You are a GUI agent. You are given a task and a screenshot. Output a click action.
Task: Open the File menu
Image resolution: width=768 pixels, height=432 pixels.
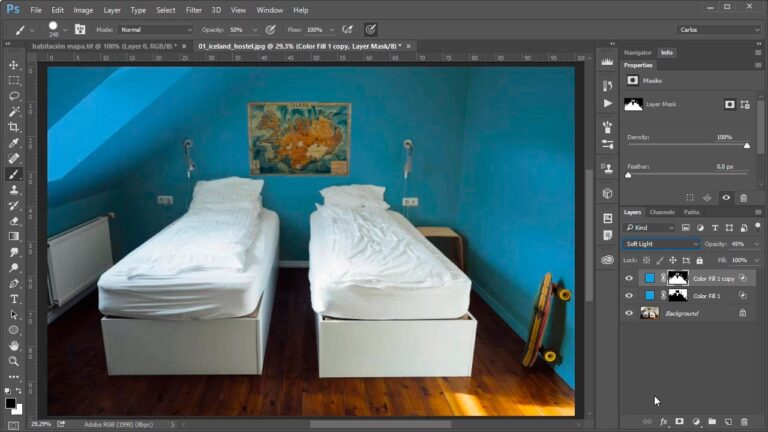36,10
